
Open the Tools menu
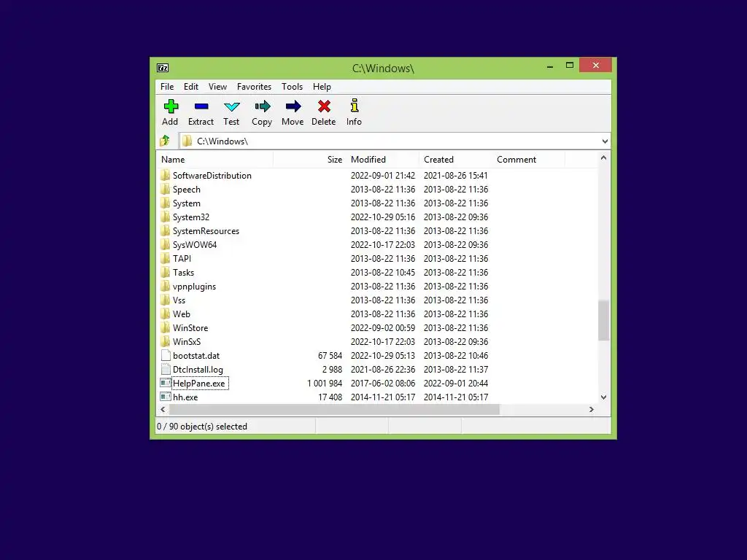click(x=292, y=87)
